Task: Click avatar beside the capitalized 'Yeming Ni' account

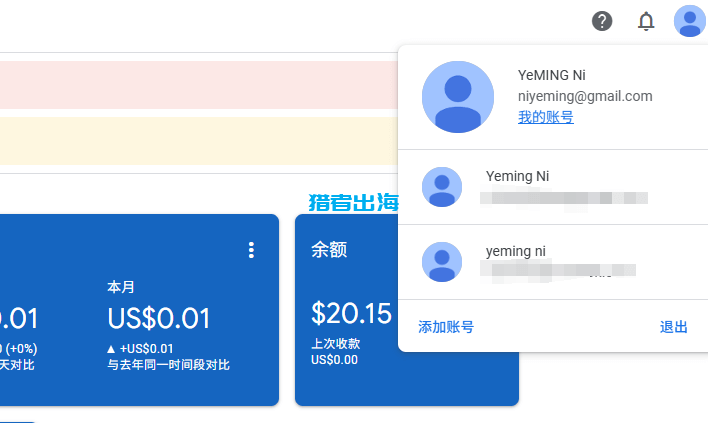Action: [x=442, y=187]
